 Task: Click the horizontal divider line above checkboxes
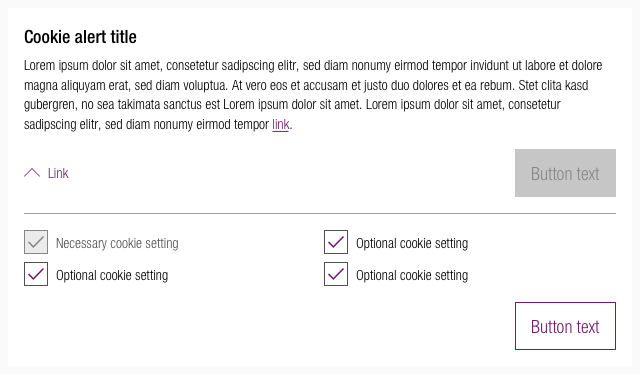(x=320, y=213)
